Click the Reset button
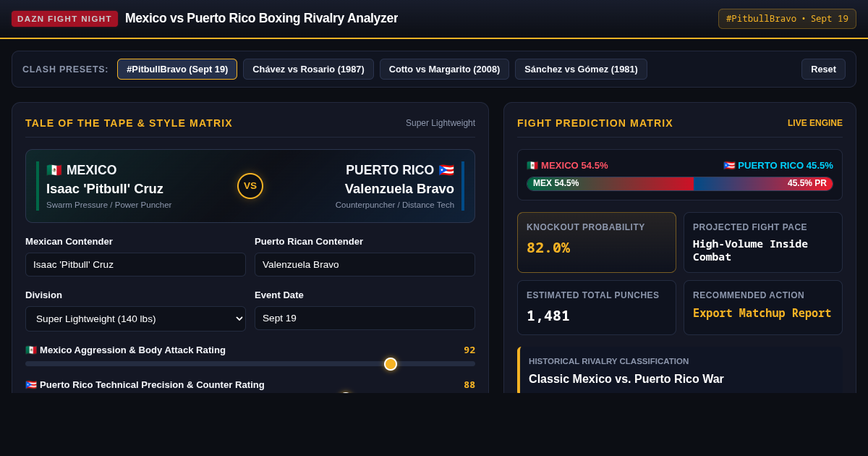The image size is (868, 456). pyautogui.click(x=823, y=69)
